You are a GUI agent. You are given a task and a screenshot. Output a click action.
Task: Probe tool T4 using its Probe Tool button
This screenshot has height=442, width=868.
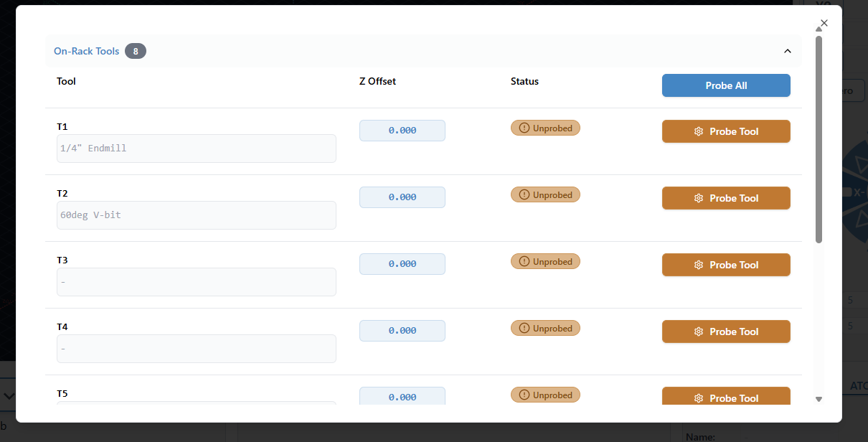tap(725, 331)
